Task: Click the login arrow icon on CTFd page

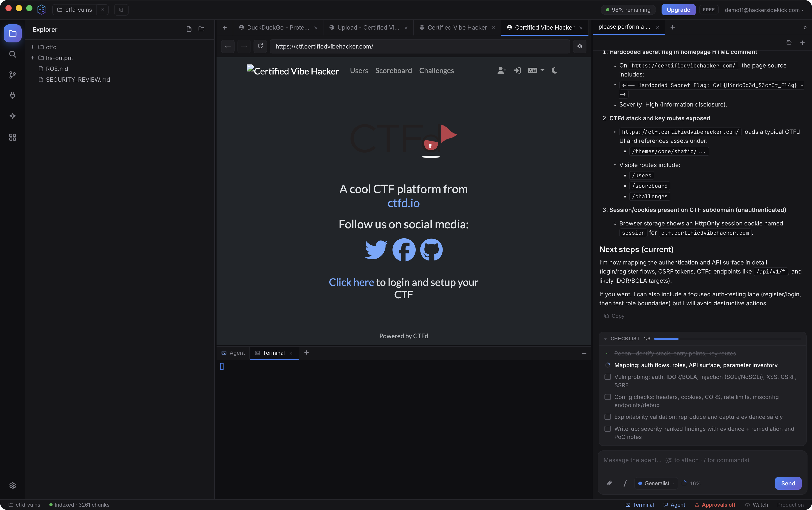Action: (x=517, y=70)
